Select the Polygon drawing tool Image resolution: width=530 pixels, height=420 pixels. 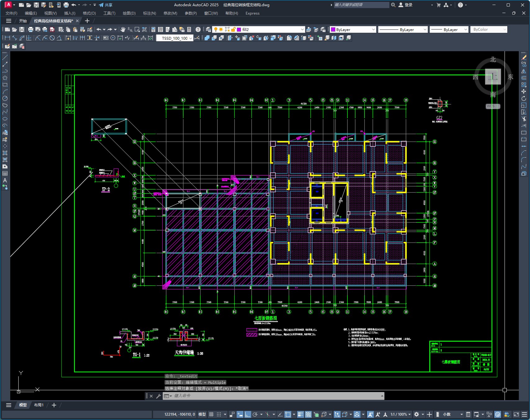(x=5, y=78)
